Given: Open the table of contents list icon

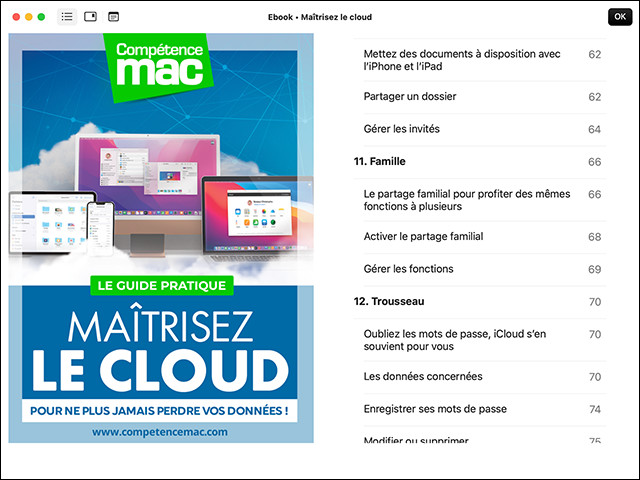Looking at the screenshot, I should [x=67, y=17].
